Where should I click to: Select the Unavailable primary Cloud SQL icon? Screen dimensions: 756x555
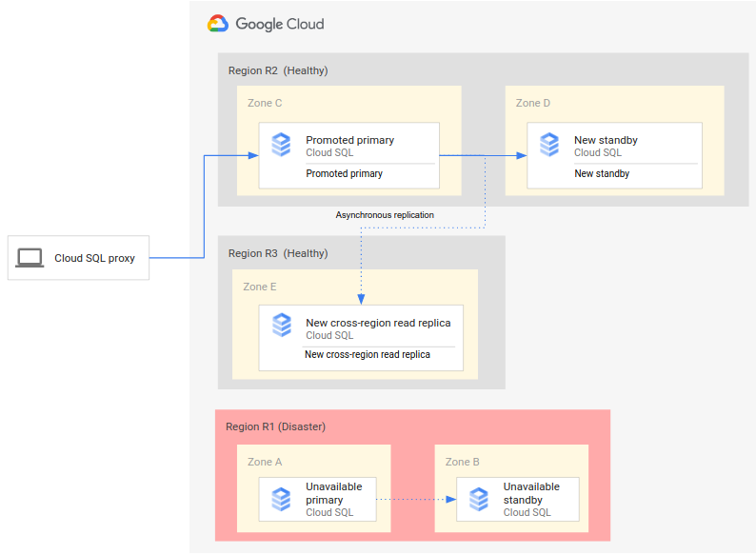tap(281, 499)
